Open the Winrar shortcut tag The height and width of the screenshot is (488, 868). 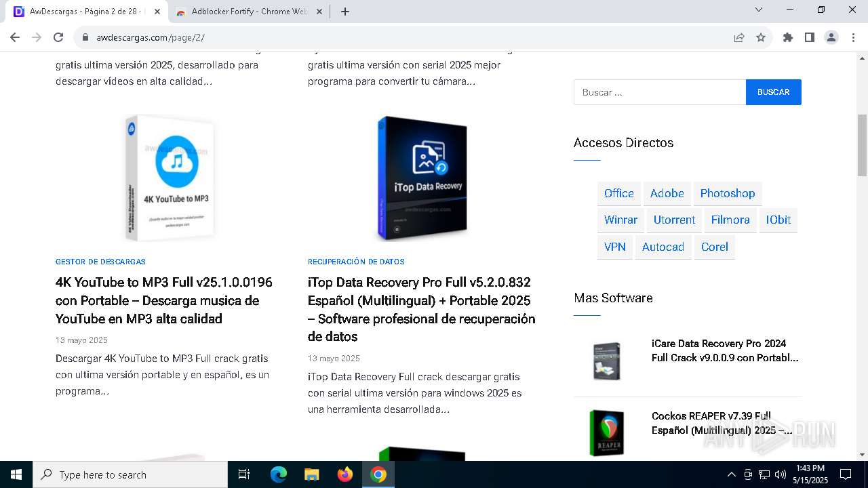pyautogui.click(x=620, y=220)
